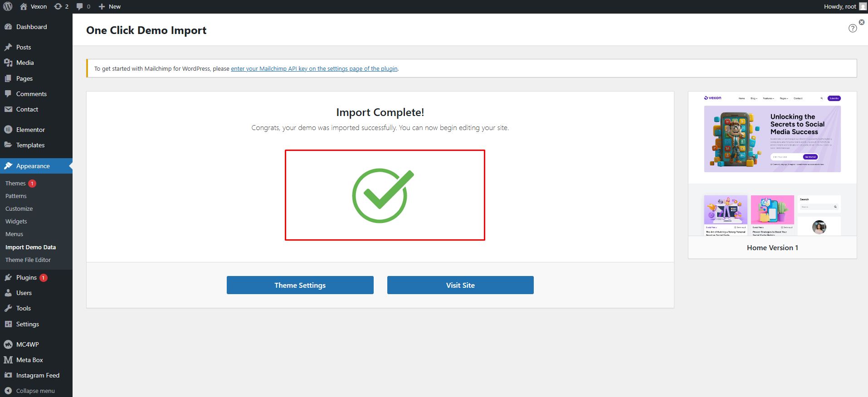Open the MC4WP menu
Viewport: 868px width, 397px height.
[x=36, y=344]
